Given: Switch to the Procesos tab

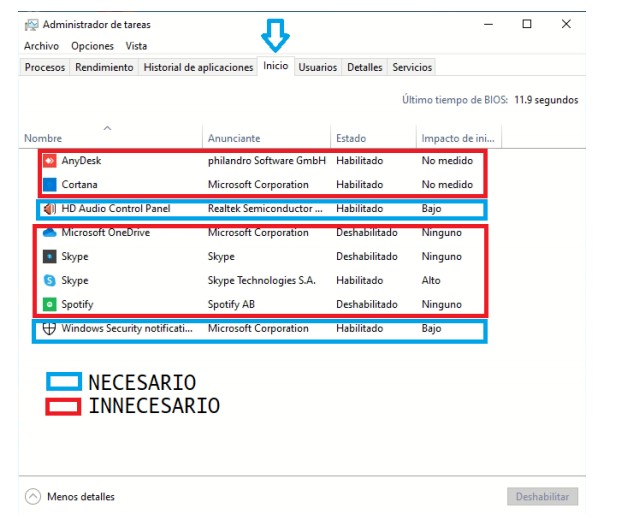Looking at the screenshot, I should tap(45, 67).
